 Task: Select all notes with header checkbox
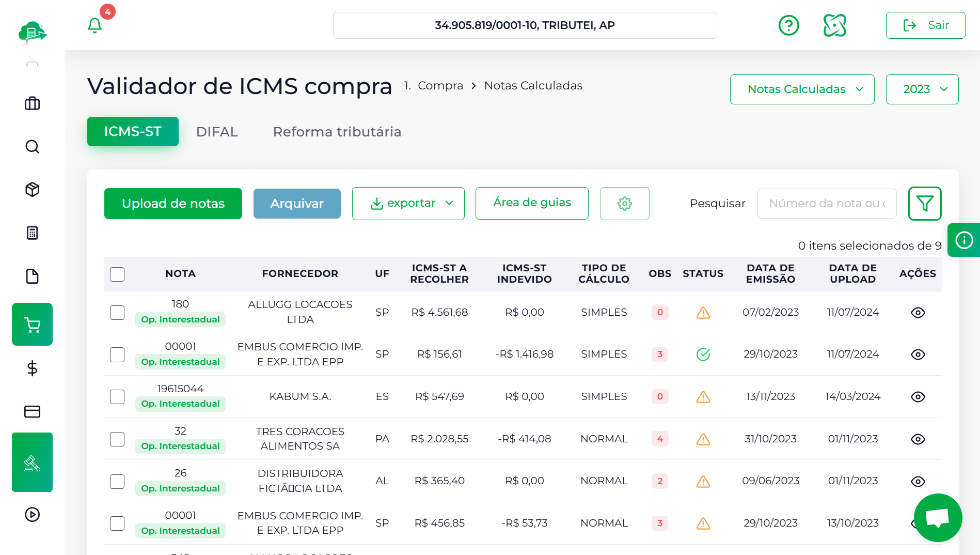[x=117, y=274]
